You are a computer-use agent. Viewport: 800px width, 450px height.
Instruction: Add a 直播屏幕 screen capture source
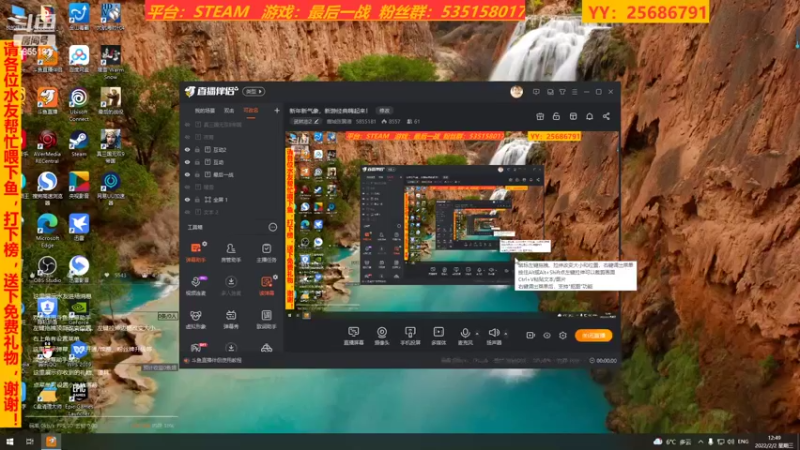[353, 336]
